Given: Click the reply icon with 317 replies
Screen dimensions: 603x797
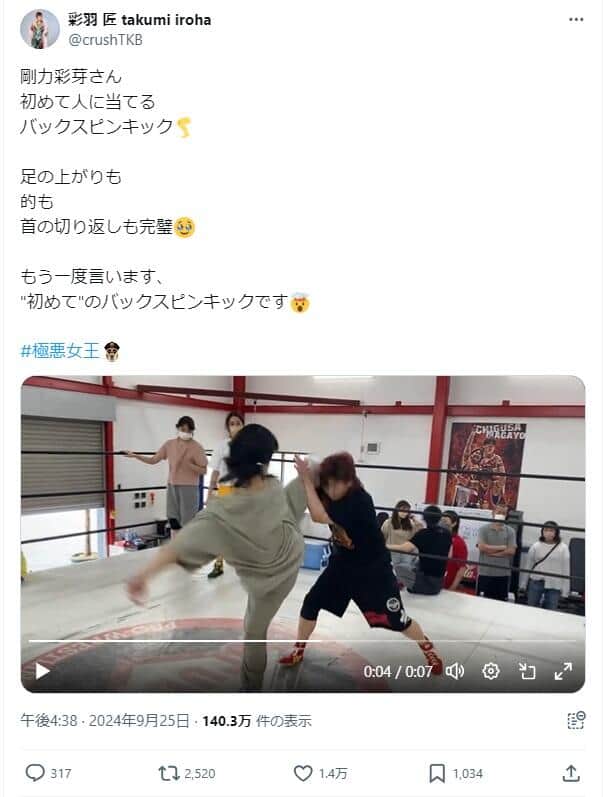Looking at the screenshot, I should pos(35,773).
